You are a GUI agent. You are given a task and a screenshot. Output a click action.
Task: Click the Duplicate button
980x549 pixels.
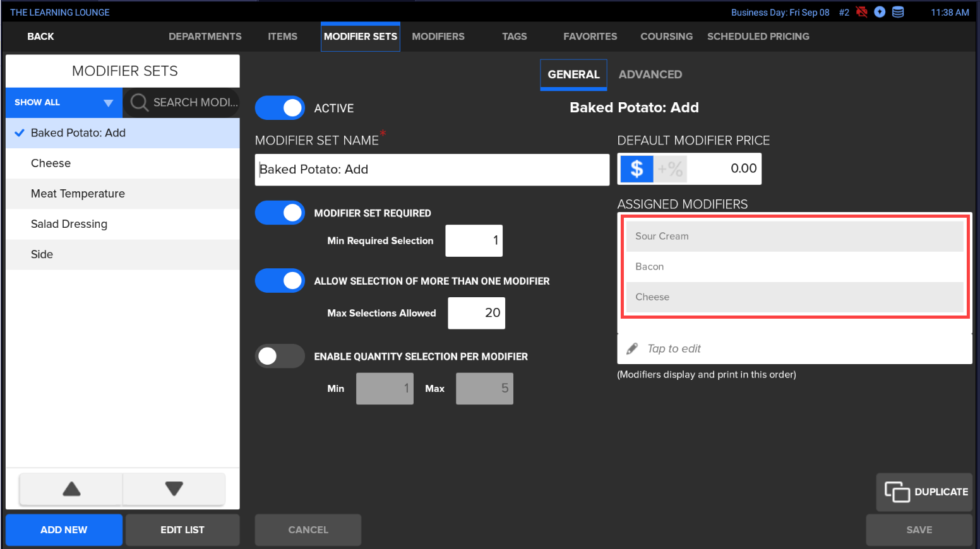pos(925,492)
